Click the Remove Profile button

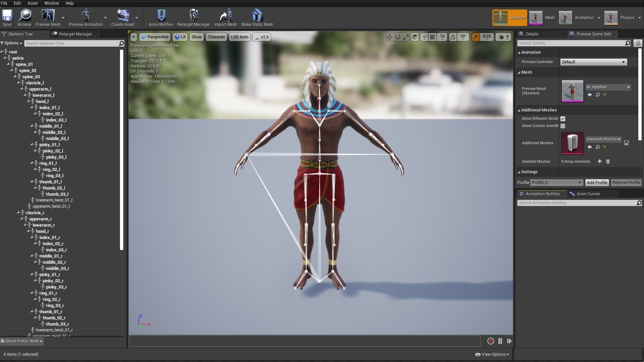(x=626, y=182)
